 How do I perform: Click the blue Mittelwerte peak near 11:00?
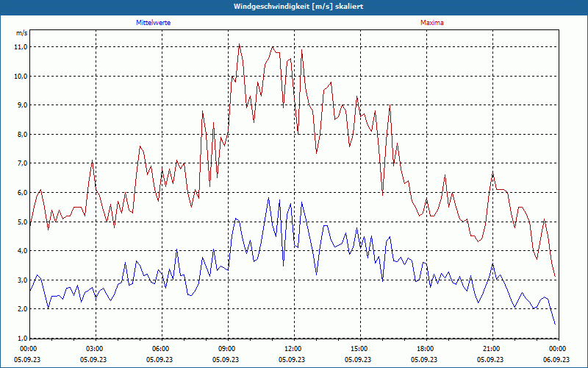tap(268, 198)
